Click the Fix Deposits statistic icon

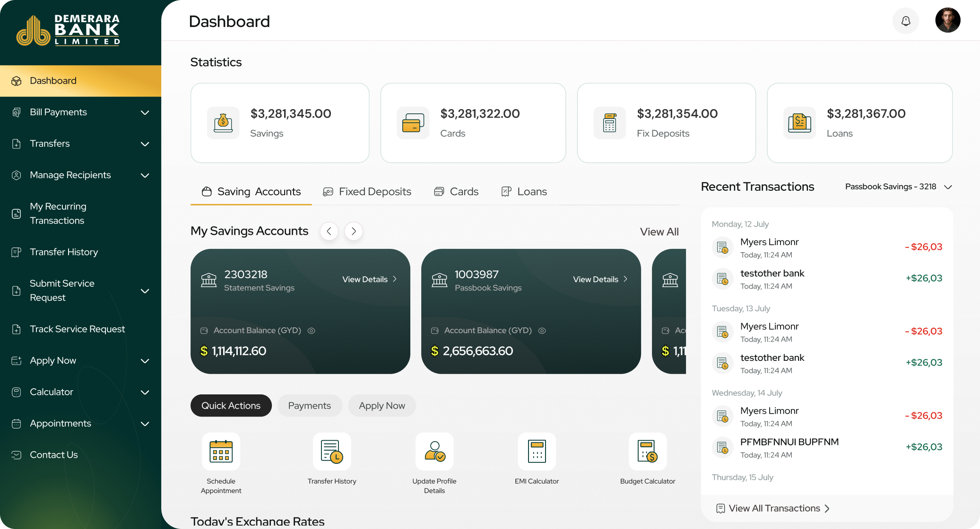(609, 123)
